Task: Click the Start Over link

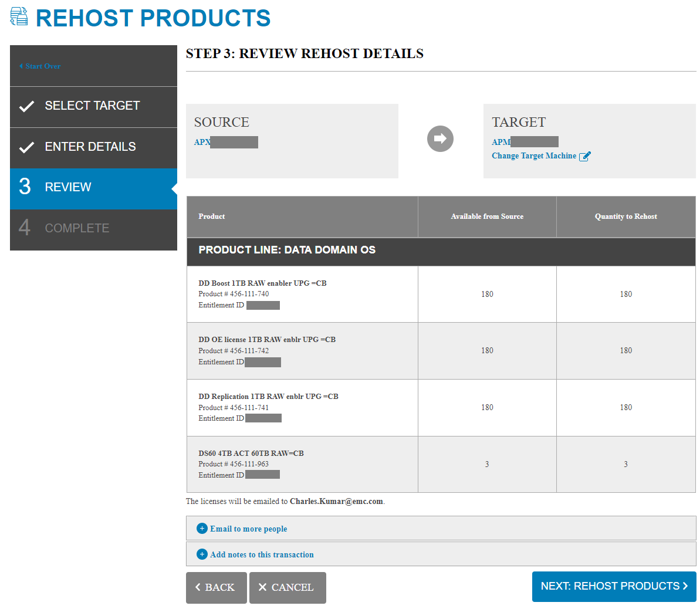Action: 40,66
